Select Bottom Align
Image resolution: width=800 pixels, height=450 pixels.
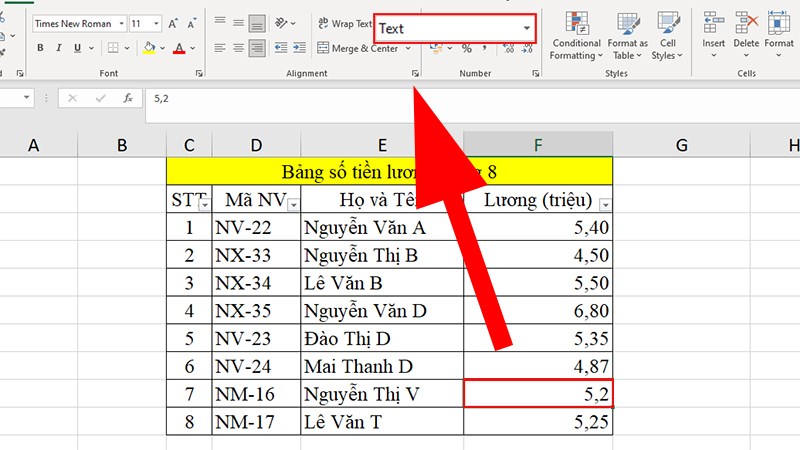(257, 23)
